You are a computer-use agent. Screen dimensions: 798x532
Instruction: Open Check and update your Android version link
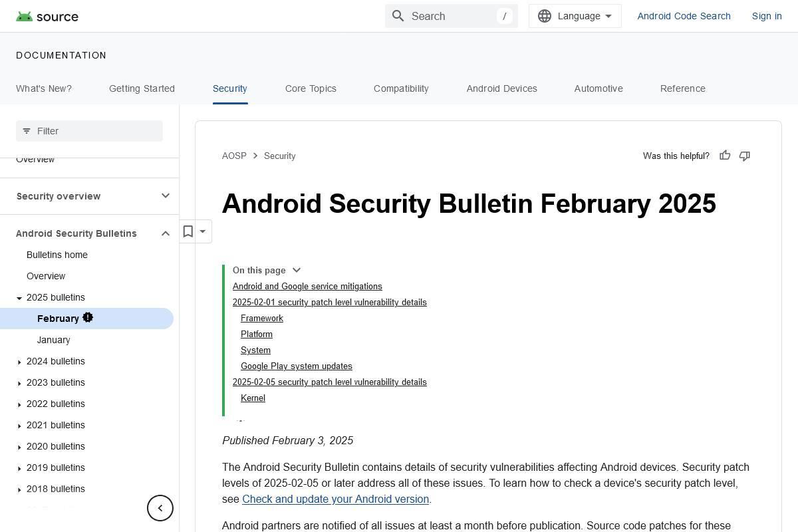pyautogui.click(x=335, y=499)
